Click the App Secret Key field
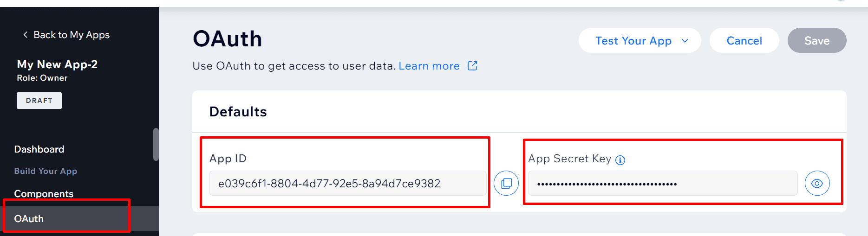Viewport: 868px width, 236px height. 663,183
